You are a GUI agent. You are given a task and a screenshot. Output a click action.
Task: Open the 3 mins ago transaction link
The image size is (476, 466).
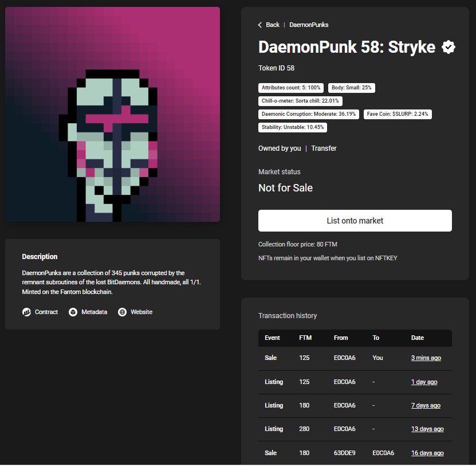coord(426,358)
